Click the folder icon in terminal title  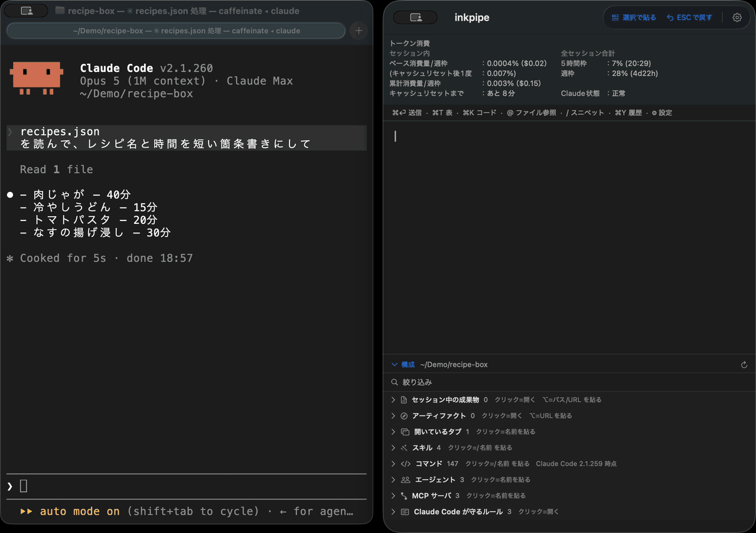[60, 11]
